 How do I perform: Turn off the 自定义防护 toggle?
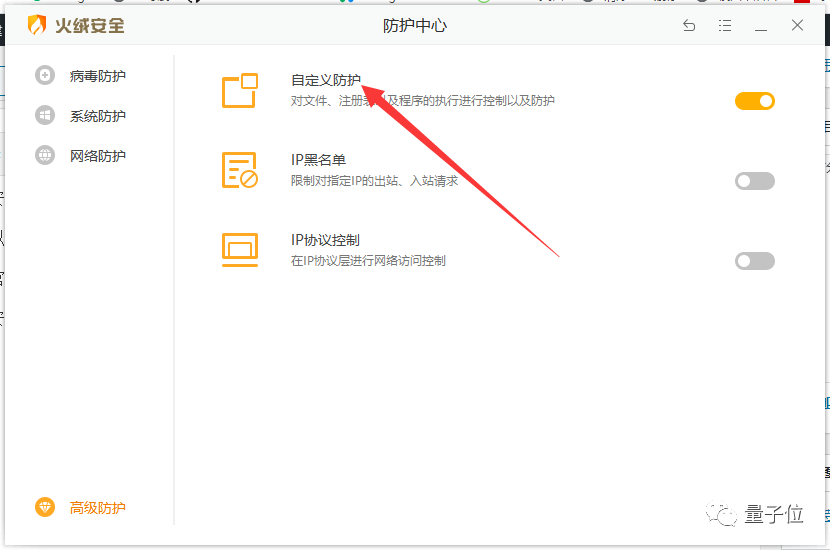click(754, 101)
